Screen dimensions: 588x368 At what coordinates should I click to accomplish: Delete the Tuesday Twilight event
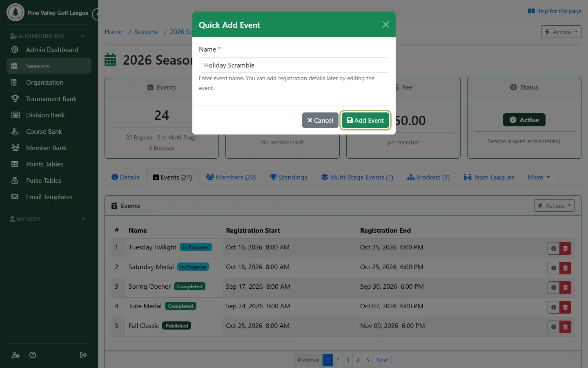tap(565, 248)
